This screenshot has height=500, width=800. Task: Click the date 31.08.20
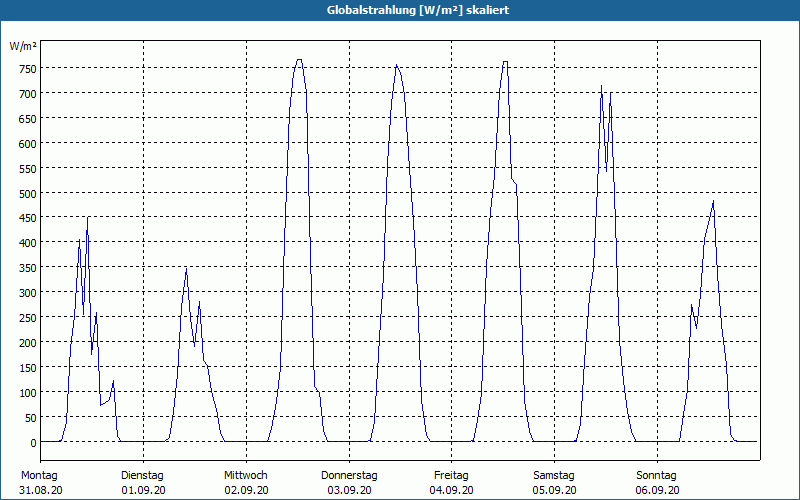41,490
